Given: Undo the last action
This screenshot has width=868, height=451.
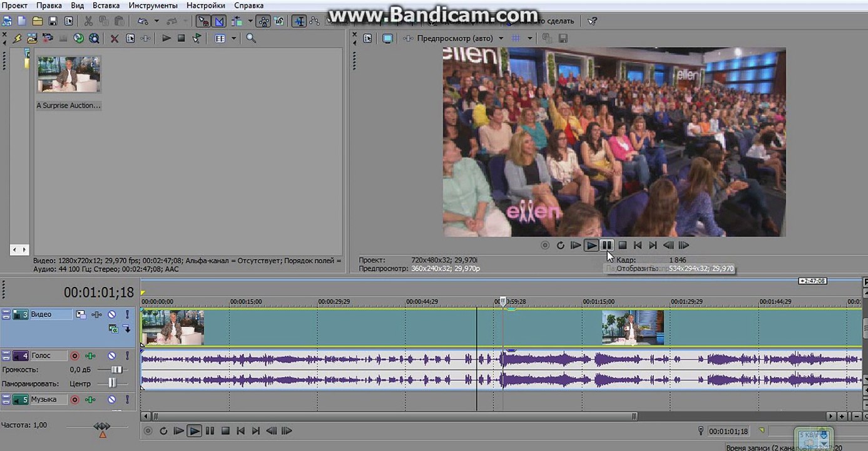Looking at the screenshot, I should (x=143, y=21).
